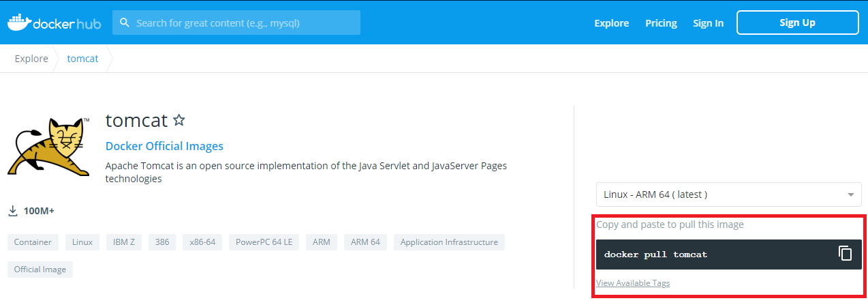
Task: Click the search magnifier icon
Action: 125,23
